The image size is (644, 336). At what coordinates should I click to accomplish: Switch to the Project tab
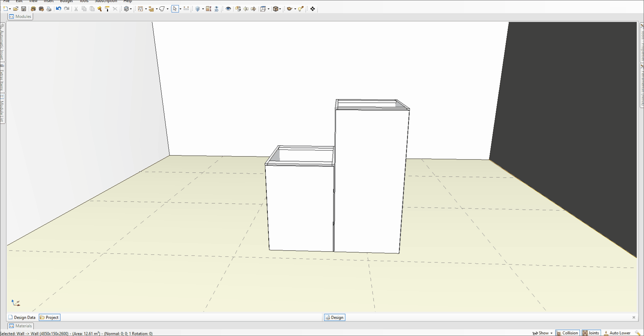click(50, 317)
